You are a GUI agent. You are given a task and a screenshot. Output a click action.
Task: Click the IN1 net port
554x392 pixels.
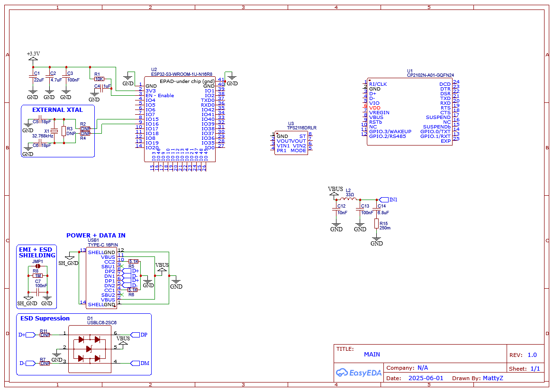388,200
